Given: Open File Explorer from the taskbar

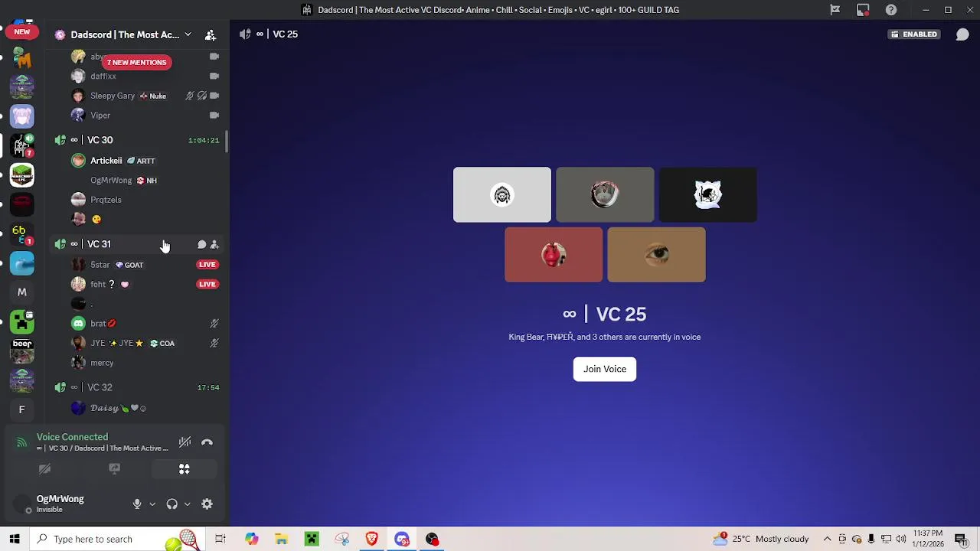Looking at the screenshot, I should tap(282, 539).
